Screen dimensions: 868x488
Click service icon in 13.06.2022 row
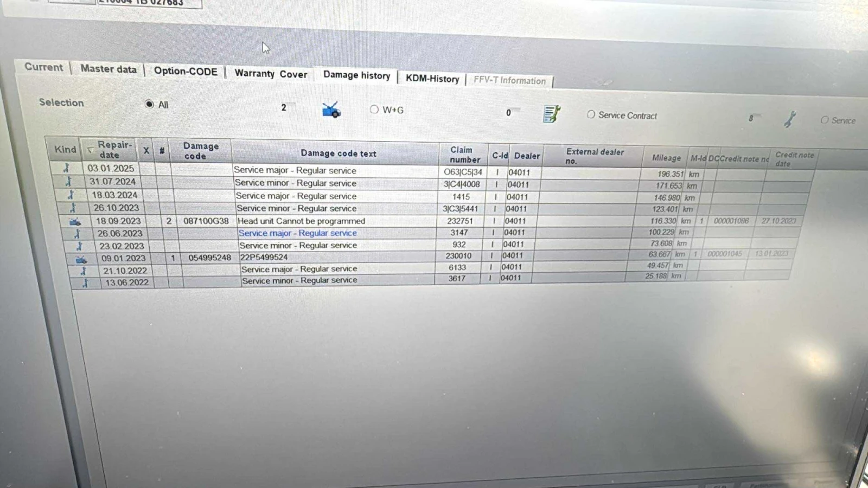85,283
